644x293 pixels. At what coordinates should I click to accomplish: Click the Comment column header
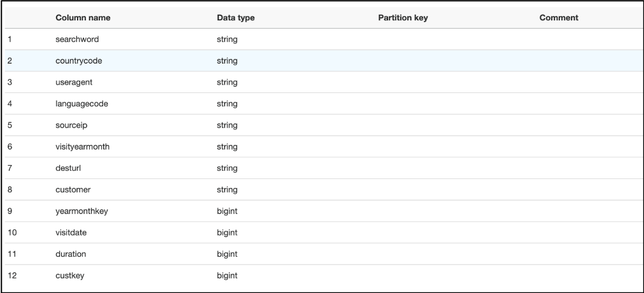tap(559, 18)
